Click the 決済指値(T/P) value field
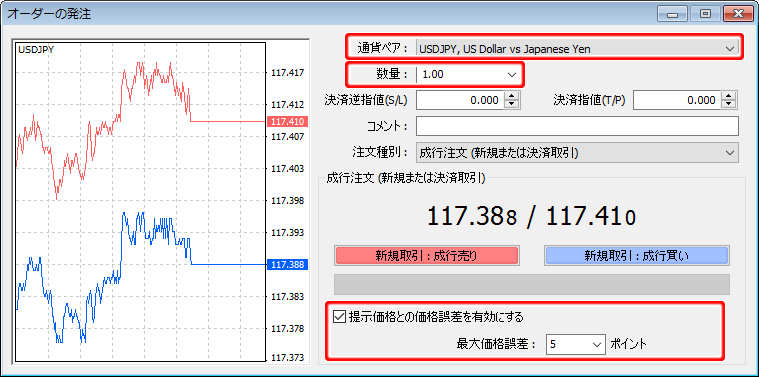The width and height of the screenshot is (759, 377). coord(676,100)
